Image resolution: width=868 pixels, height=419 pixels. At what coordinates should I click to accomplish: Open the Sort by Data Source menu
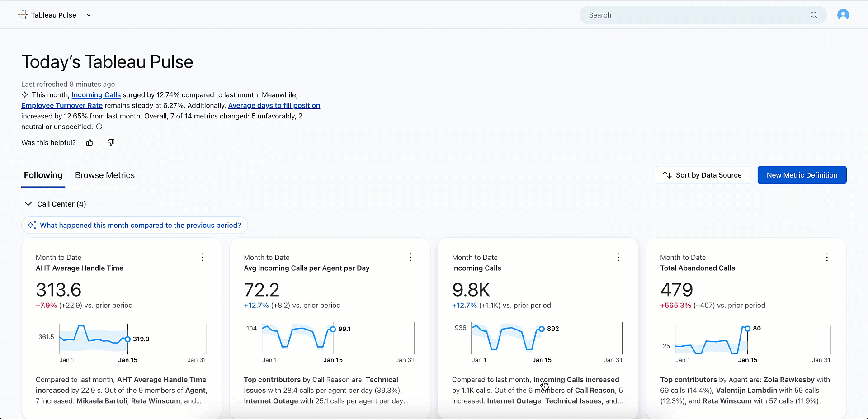(703, 175)
